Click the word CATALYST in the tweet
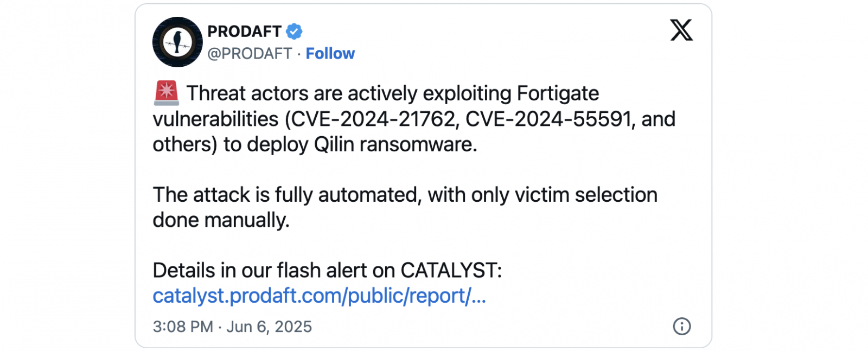 pyautogui.click(x=450, y=271)
